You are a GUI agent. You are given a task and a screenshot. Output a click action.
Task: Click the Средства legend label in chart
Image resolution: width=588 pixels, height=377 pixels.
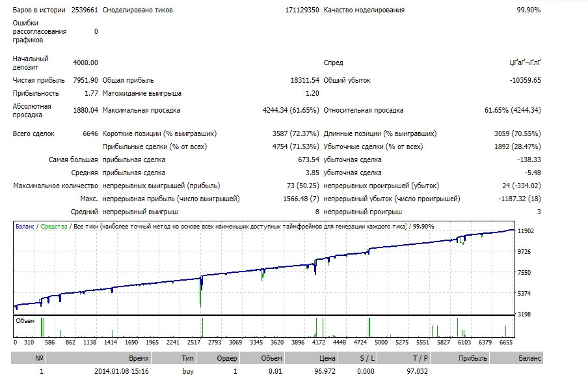pos(54,227)
